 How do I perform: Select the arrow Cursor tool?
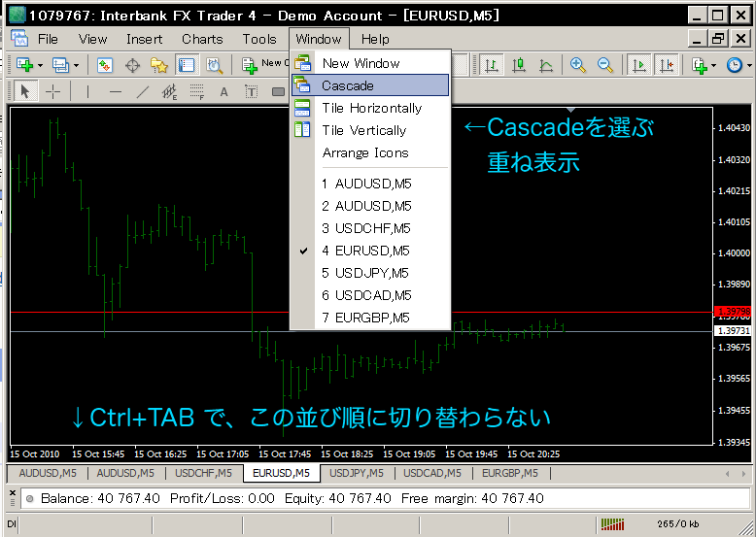(24, 91)
